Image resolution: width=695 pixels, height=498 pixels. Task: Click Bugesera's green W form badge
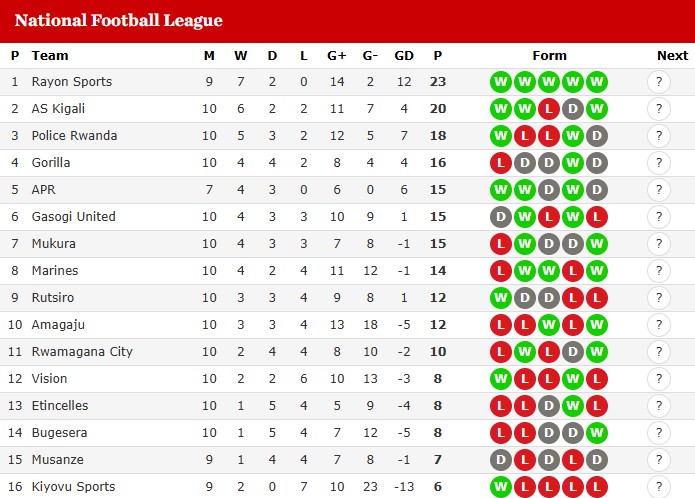coord(597,433)
